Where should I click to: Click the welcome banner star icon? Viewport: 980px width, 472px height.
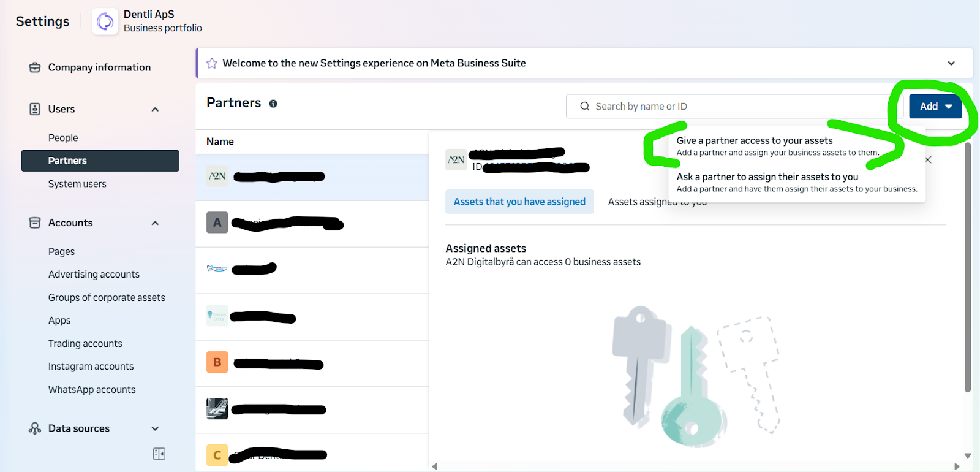pyautogui.click(x=212, y=63)
